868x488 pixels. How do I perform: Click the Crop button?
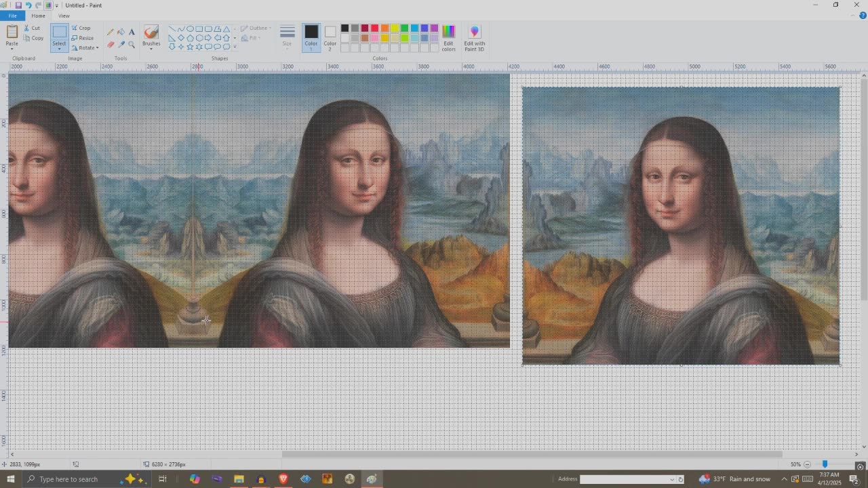point(81,28)
